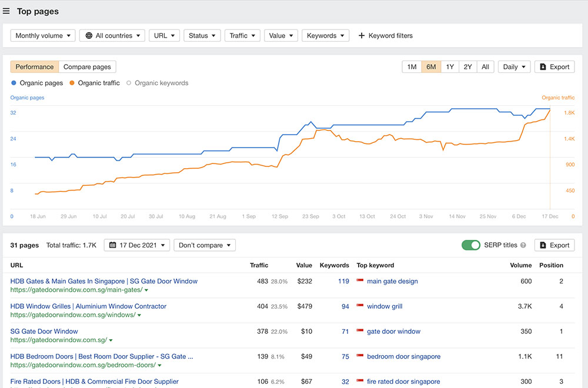Open the Don't compare dropdown
Image resolution: width=588 pixels, height=388 pixels.
(x=205, y=245)
